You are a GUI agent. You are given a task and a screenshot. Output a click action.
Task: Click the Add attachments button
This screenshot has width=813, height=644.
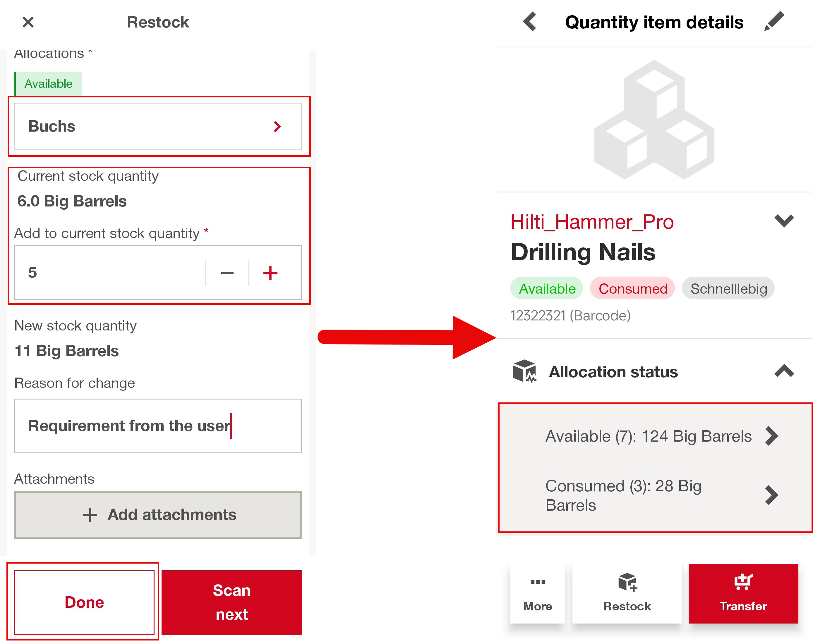point(158,515)
